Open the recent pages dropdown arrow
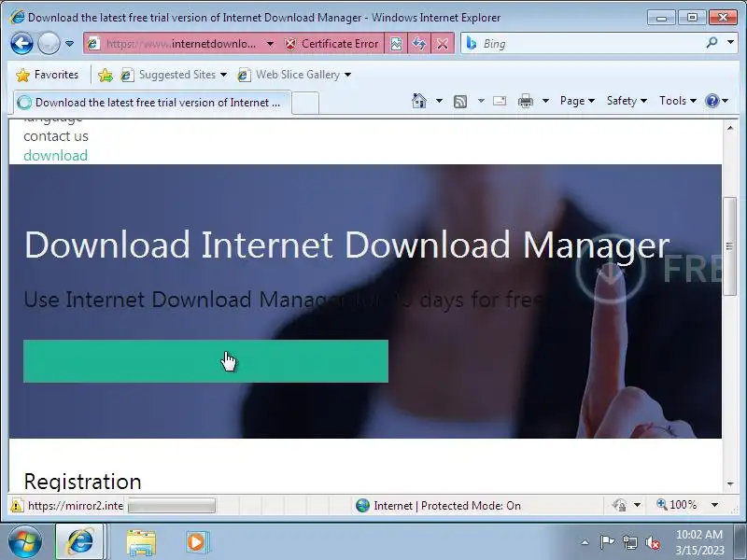Image resolution: width=747 pixels, height=560 pixels. coord(69,44)
